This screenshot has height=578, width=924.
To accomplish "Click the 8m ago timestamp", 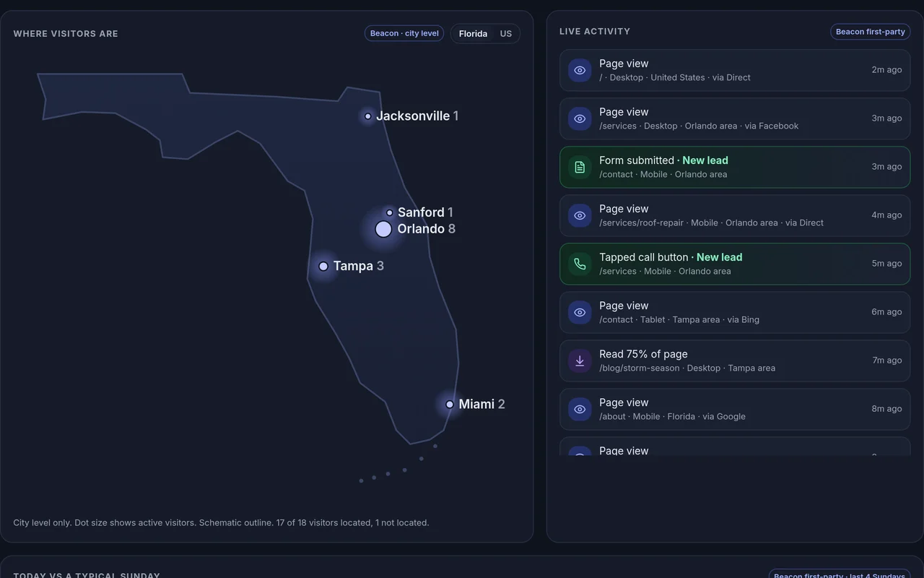I will tap(886, 409).
